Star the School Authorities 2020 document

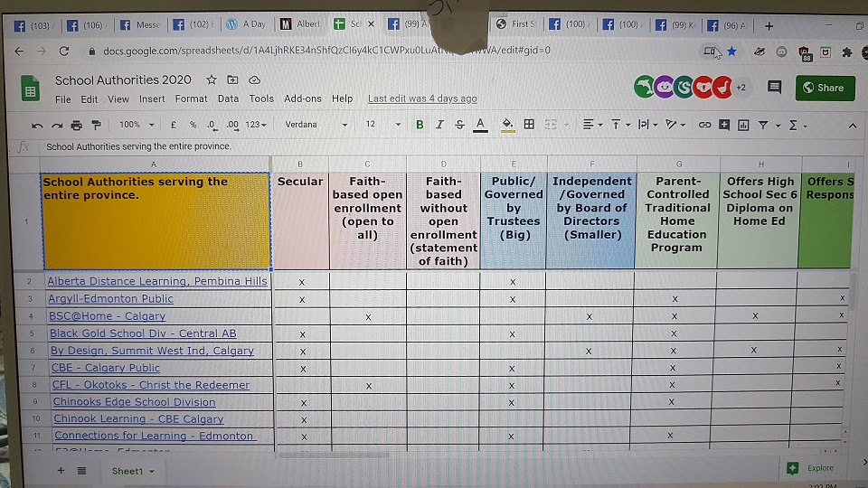tap(212, 80)
